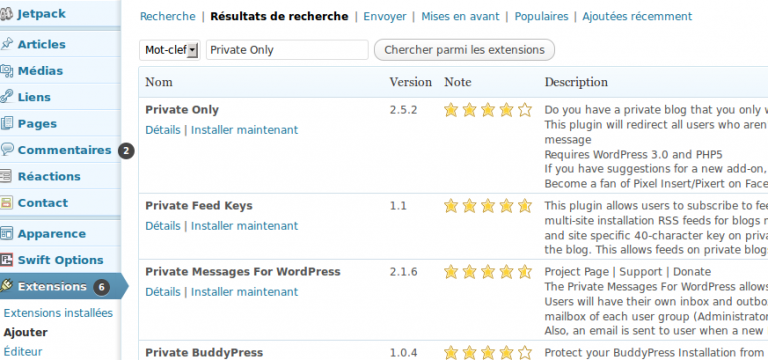Click the Contact form icon
Viewport: 768px width, 360px height.
[x=6, y=203]
